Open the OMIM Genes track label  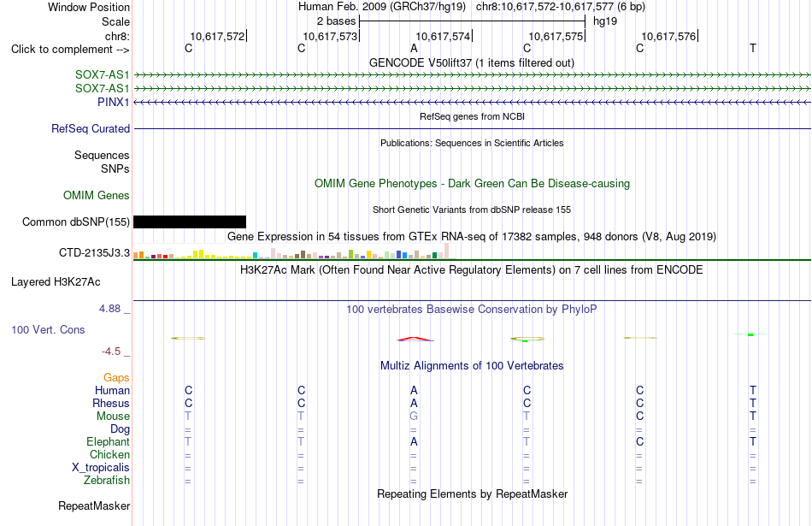click(x=96, y=195)
